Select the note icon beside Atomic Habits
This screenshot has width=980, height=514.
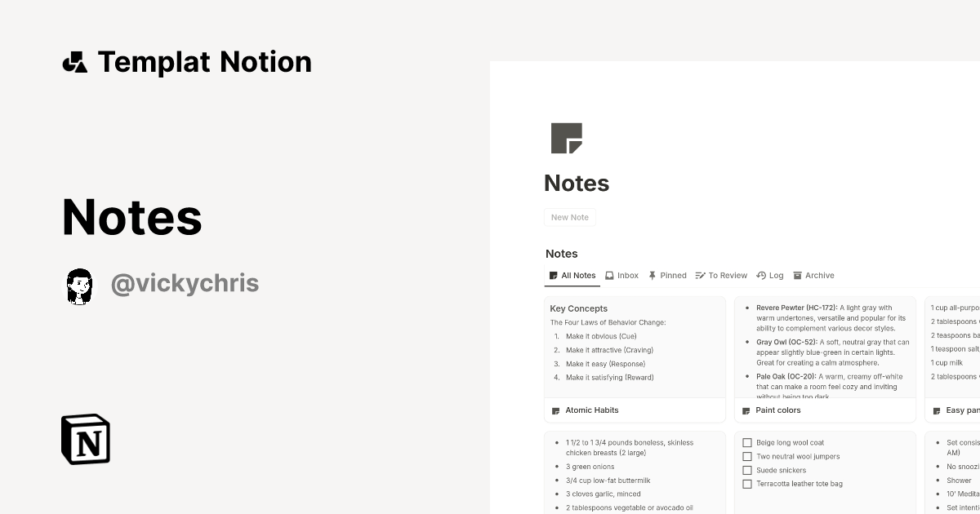555,410
